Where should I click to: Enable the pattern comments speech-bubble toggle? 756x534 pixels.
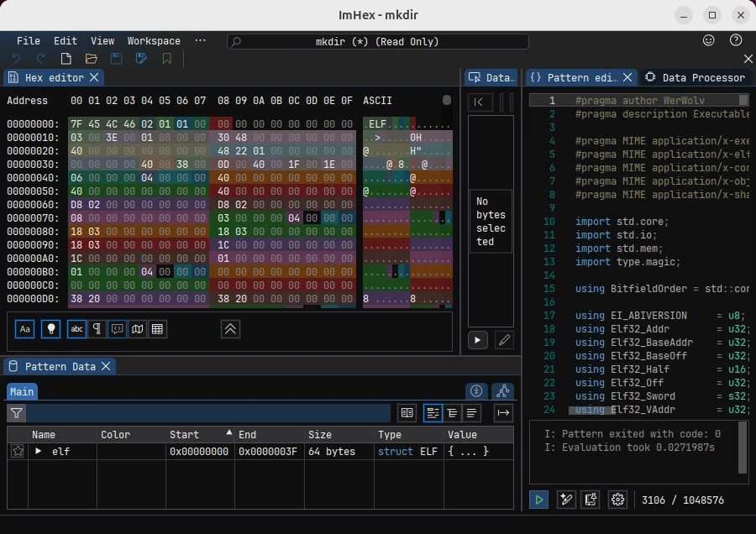coord(118,329)
